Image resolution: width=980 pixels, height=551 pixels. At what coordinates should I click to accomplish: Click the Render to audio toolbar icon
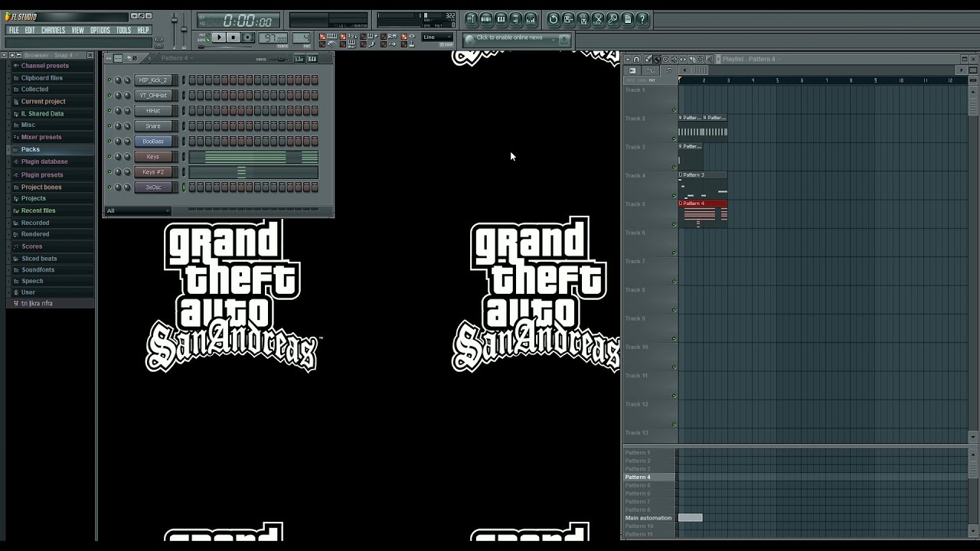[x=583, y=19]
